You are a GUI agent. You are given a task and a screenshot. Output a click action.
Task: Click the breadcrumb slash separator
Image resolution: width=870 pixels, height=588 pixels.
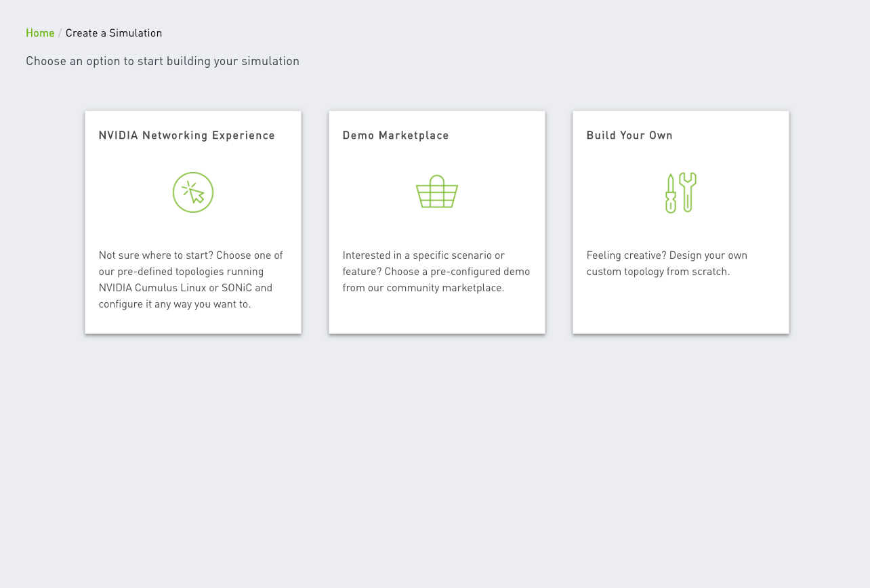[60, 33]
